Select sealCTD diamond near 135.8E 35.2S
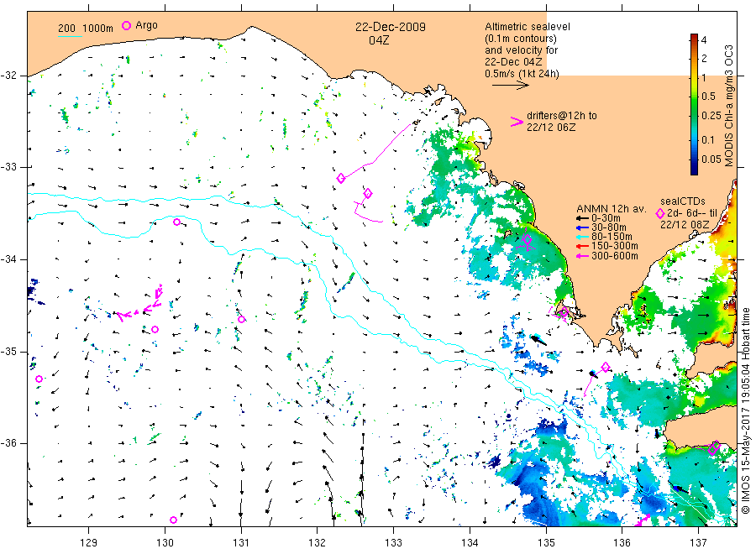 point(606,367)
